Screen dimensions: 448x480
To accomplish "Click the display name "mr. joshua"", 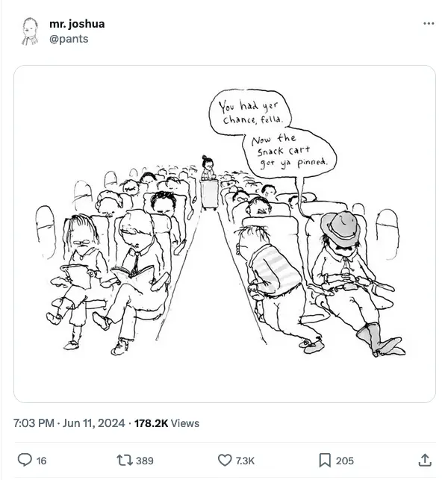I will click(x=77, y=24).
